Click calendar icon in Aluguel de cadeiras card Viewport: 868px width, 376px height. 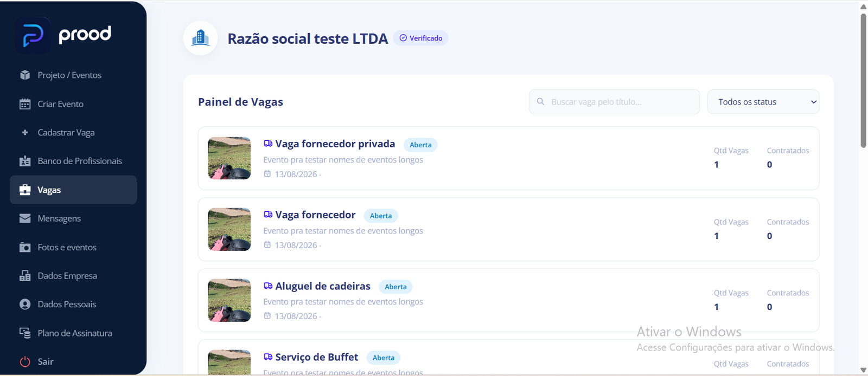click(x=267, y=316)
